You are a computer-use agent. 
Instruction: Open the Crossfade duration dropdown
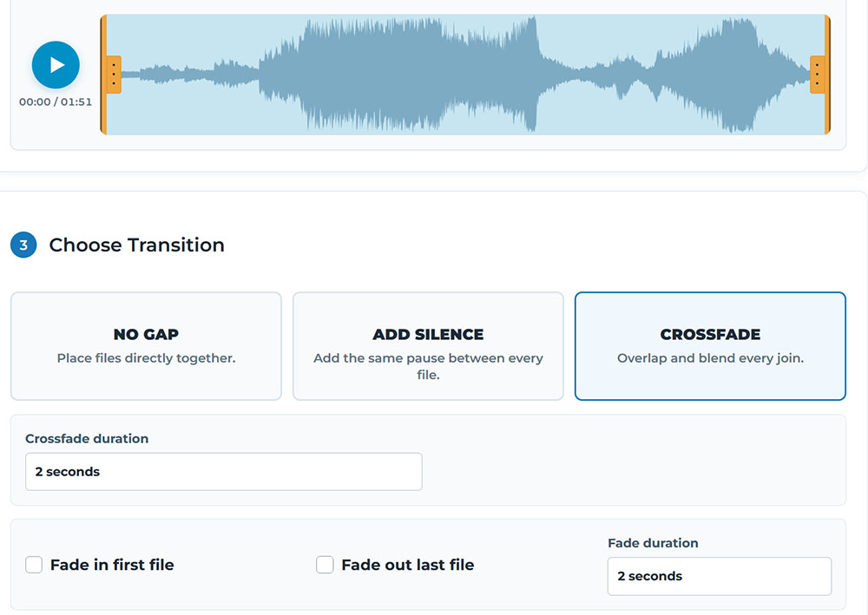pyautogui.click(x=224, y=471)
